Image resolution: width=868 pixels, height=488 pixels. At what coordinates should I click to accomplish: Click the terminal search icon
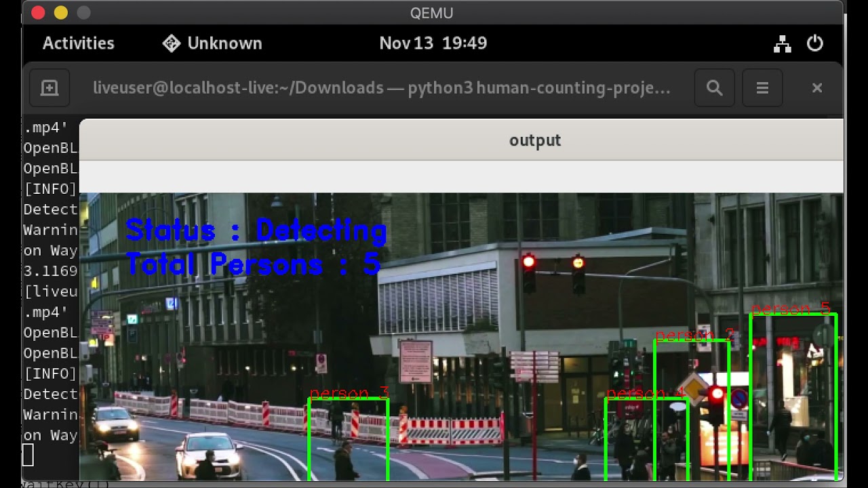click(x=714, y=88)
